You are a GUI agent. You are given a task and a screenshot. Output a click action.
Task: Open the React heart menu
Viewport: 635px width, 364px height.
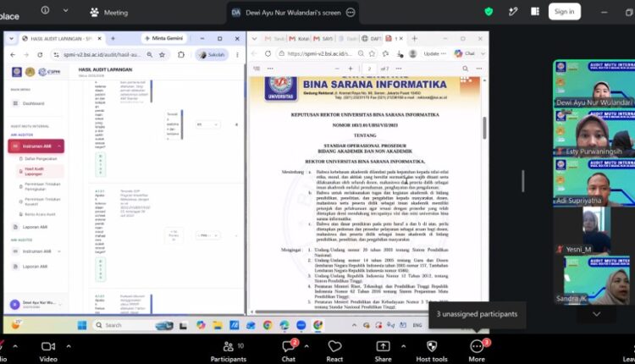334,351
